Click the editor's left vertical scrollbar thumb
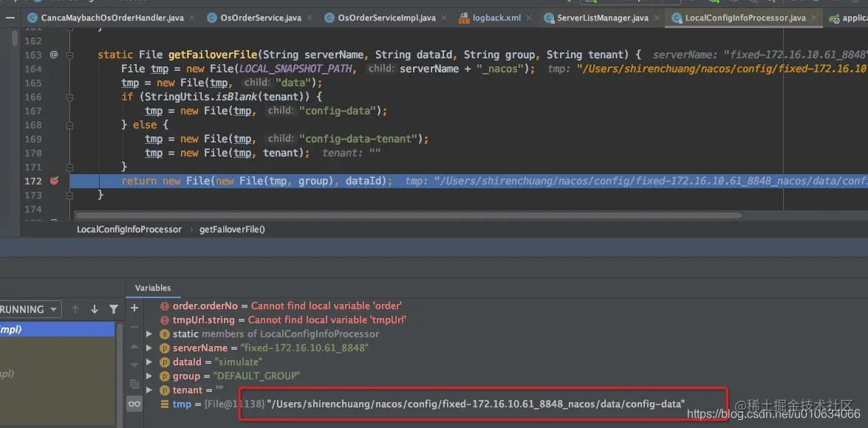This screenshot has height=428, width=868. 14,38
